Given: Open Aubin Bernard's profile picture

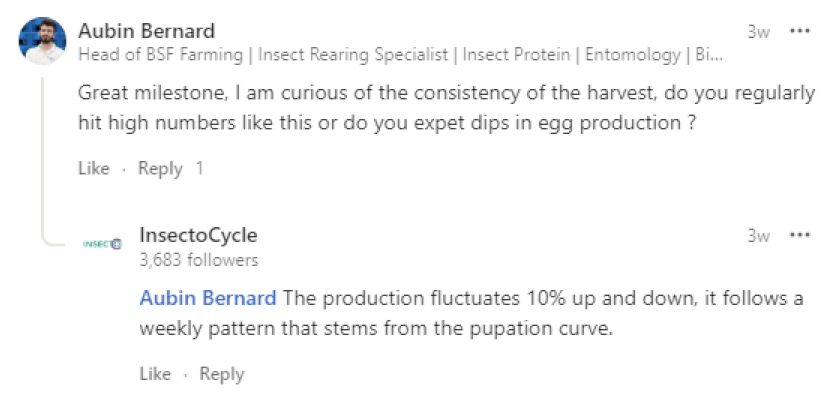Looking at the screenshot, I should 42,41.
